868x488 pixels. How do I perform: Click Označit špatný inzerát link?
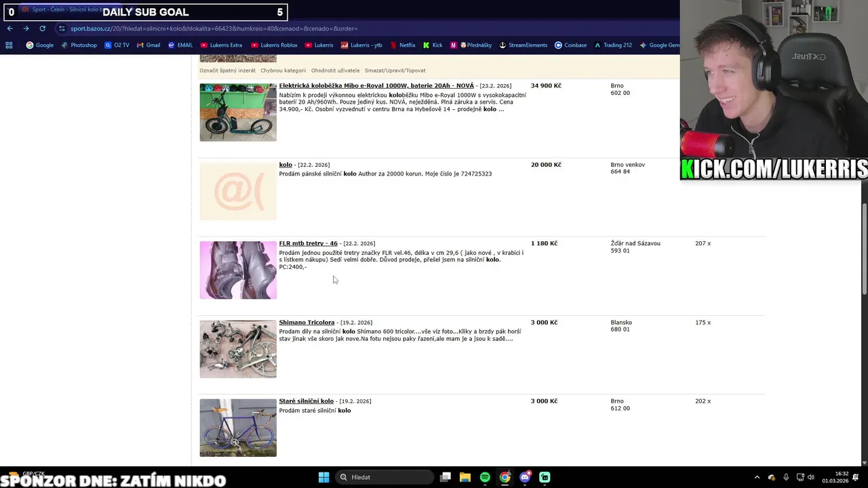pyautogui.click(x=227, y=70)
